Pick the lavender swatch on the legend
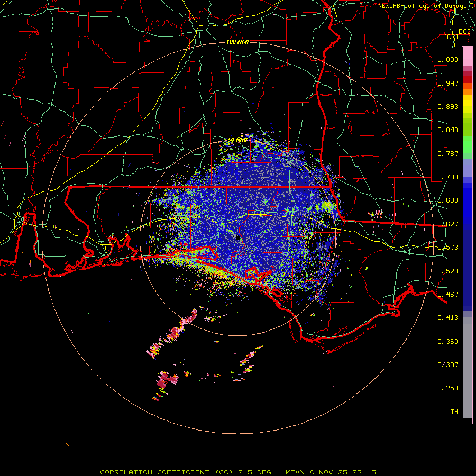Viewport: 476px width, 476px height. coord(467,168)
